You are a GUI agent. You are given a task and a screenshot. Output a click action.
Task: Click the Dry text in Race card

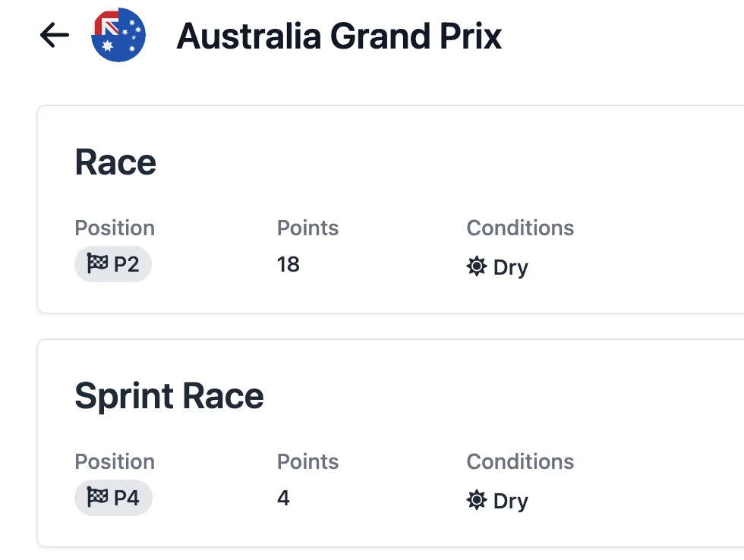510,267
